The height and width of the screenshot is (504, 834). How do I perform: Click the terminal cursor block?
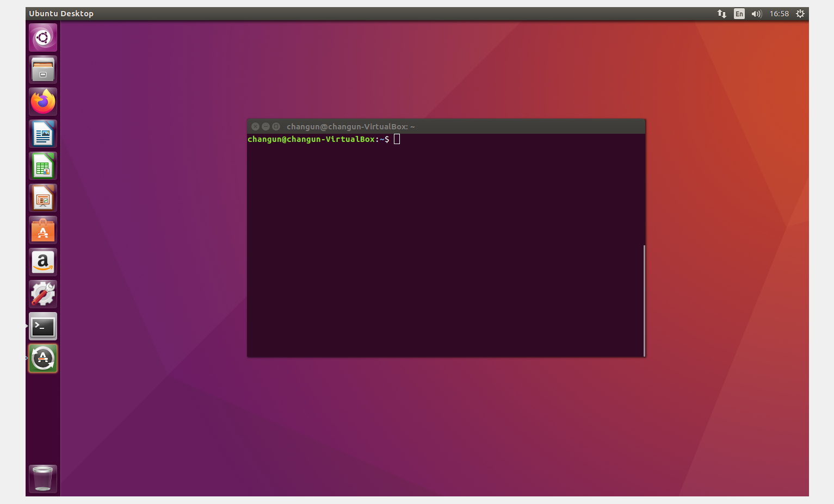point(397,139)
